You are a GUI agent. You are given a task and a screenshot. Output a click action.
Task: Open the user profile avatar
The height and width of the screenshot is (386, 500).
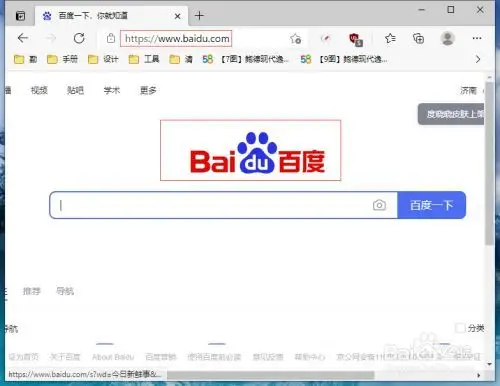(x=448, y=38)
